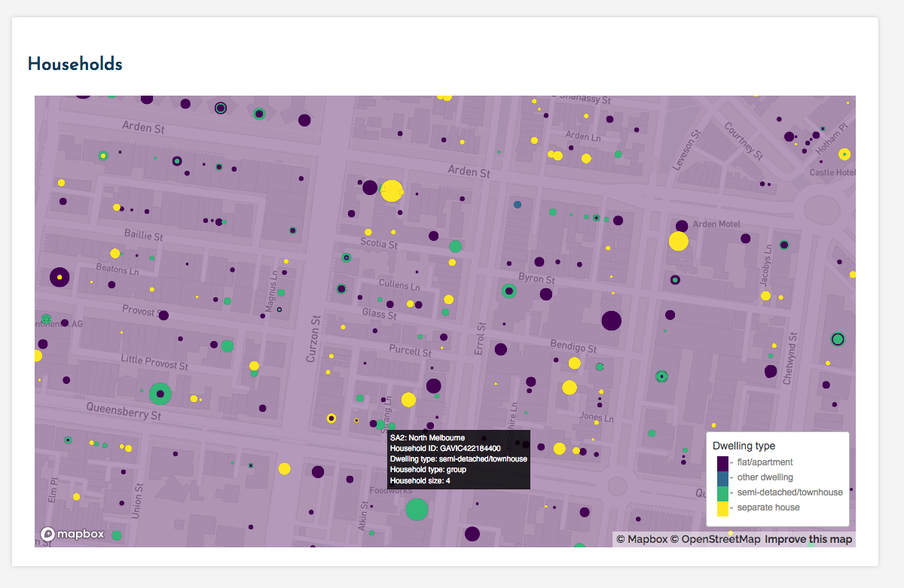Image resolution: width=904 pixels, height=588 pixels.
Task: Click the separate house yellow legend swatch
Action: [x=722, y=508]
